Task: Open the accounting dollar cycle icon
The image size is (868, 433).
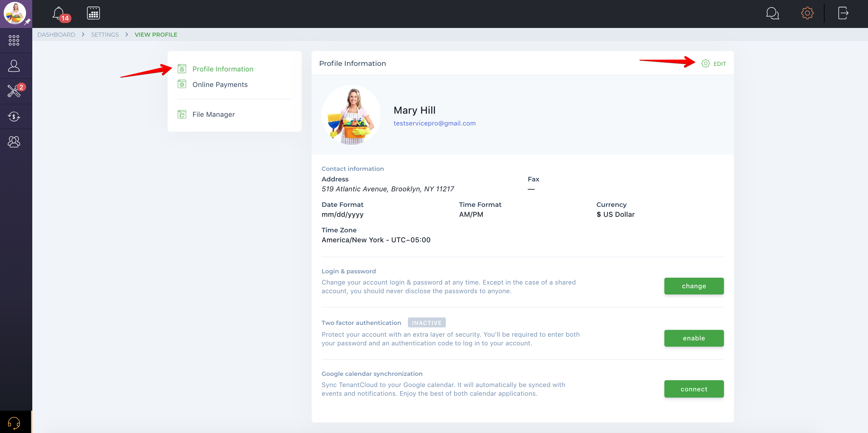Action: (14, 117)
